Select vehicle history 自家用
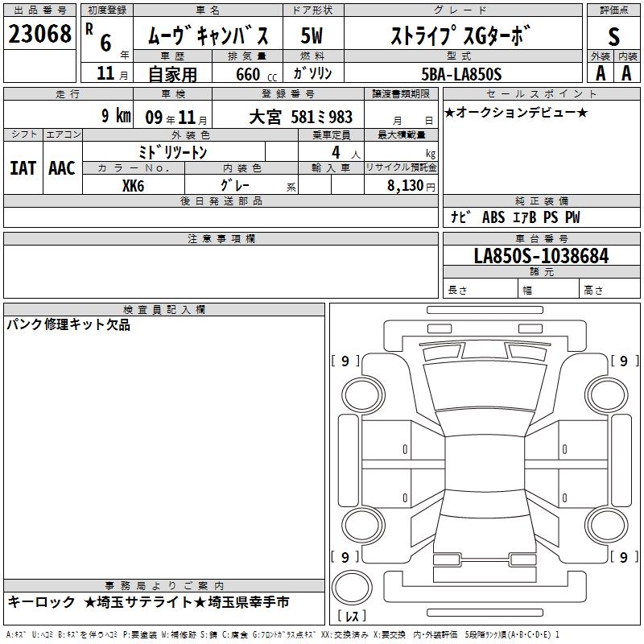The width and height of the screenshot is (644, 644). [172, 74]
